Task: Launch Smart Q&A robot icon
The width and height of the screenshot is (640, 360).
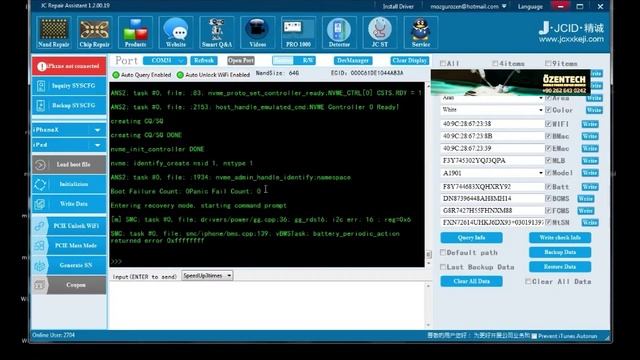Action: [x=217, y=33]
